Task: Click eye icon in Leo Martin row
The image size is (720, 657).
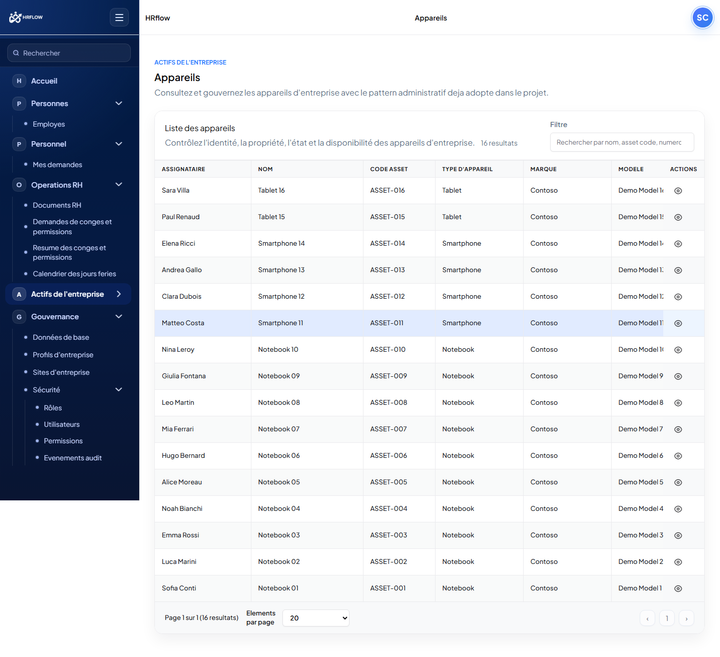Action: (678, 403)
